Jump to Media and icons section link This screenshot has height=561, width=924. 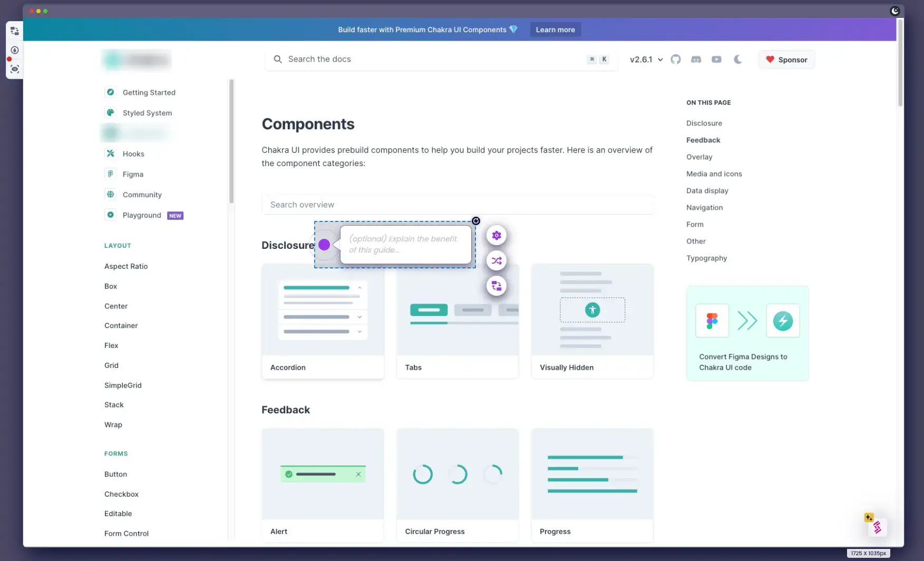point(714,174)
